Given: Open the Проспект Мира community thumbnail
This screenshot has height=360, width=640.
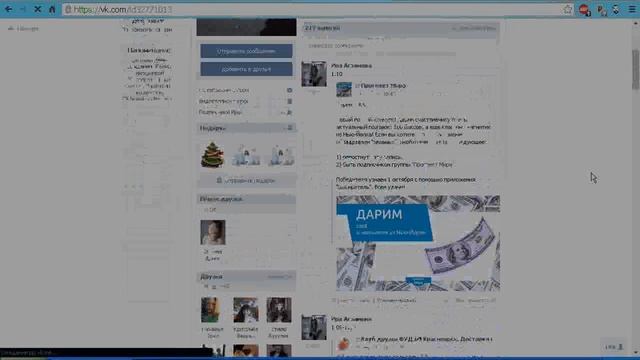Looking at the screenshot, I should (x=344, y=89).
